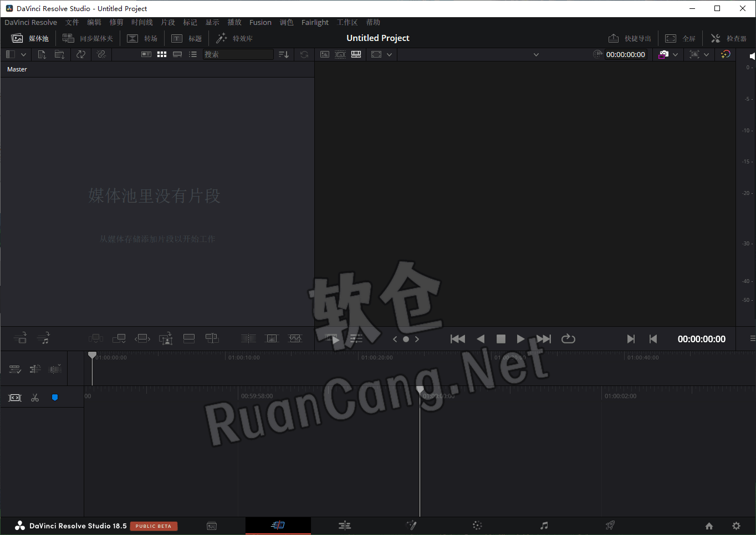Open the Color page icon in bottom bar

[x=477, y=526]
